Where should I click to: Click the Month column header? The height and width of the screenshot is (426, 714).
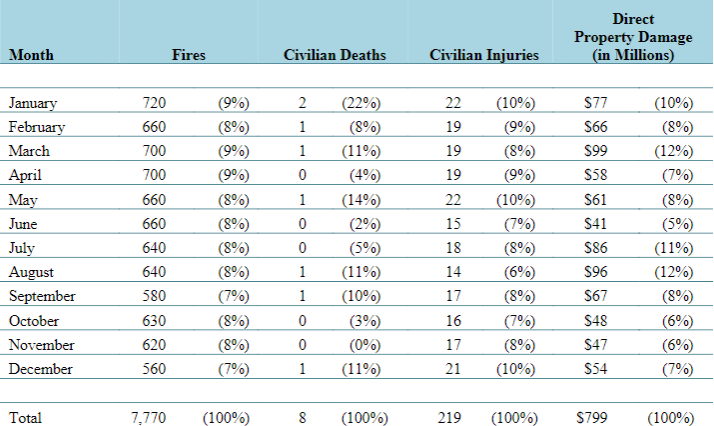(x=31, y=55)
